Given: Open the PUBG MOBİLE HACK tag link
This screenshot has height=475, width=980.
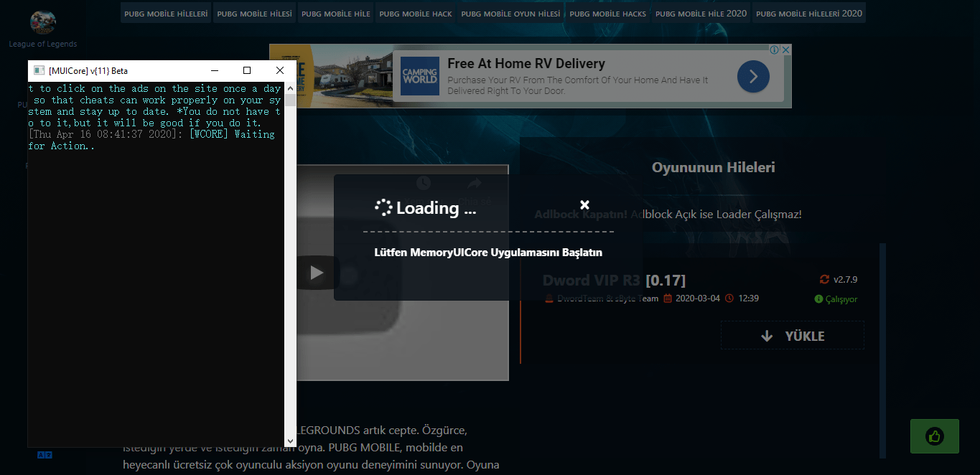Looking at the screenshot, I should coord(416,13).
